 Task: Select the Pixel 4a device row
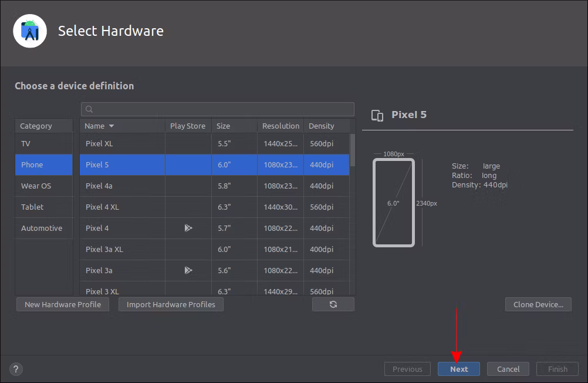pos(215,186)
